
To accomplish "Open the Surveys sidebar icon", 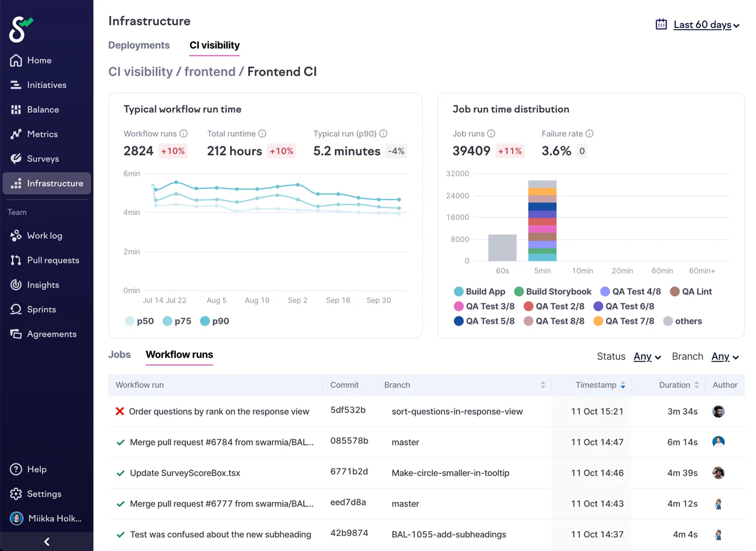I will (x=16, y=159).
